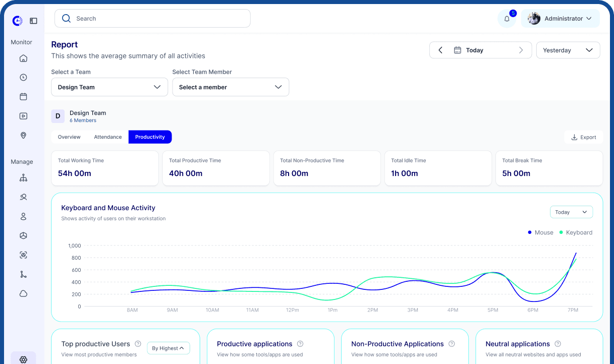Collapse the sidebar with the panel toggle
The image size is (614, 364).
pyautogui.click(x=33, y=21)
